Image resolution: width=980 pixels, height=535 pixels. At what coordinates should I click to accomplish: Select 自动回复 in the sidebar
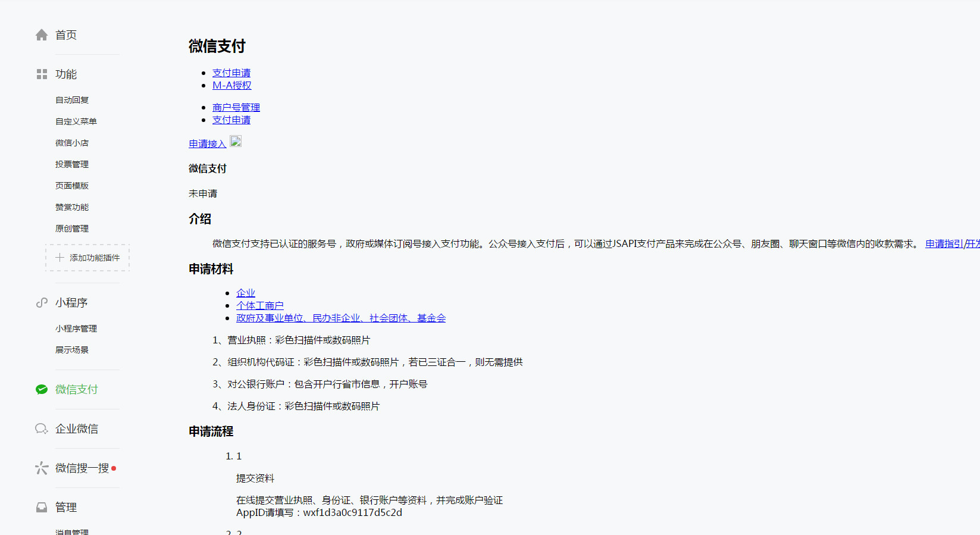coord(72,100)
